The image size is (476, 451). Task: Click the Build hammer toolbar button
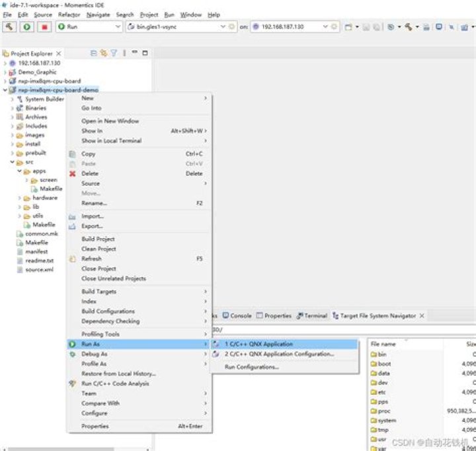[x=9, y=26]
